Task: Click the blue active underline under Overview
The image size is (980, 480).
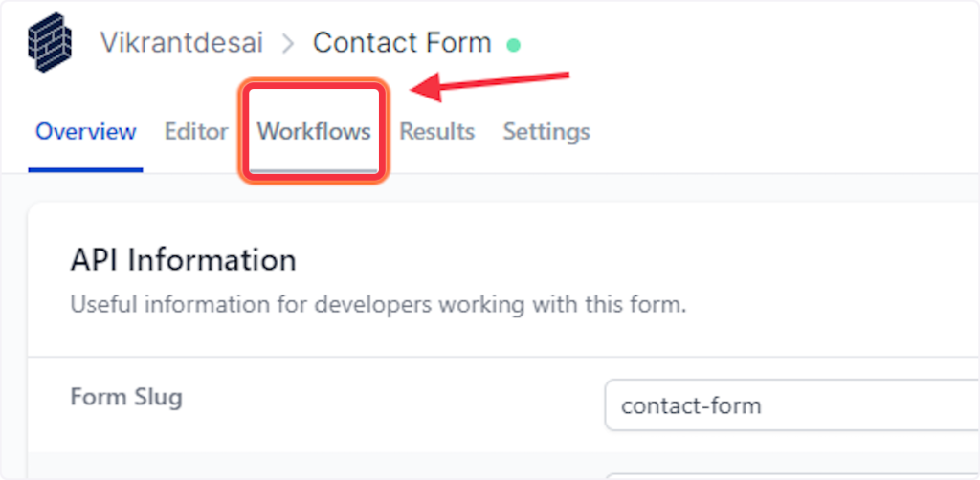Action: pos(85,169)
